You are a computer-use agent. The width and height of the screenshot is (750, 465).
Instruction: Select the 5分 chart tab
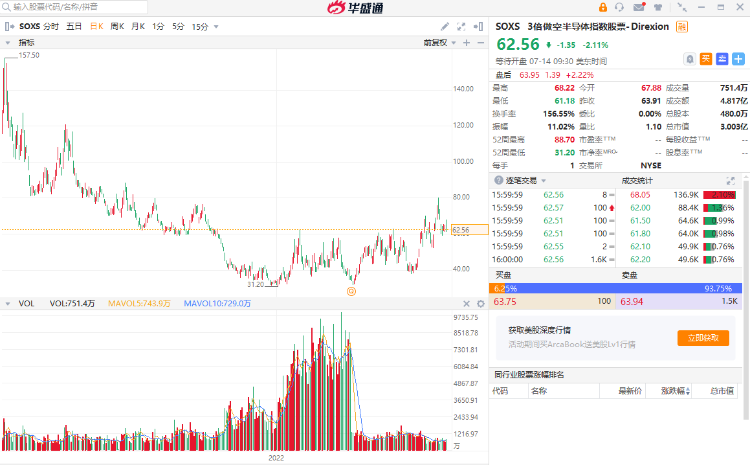coord(178,26)
